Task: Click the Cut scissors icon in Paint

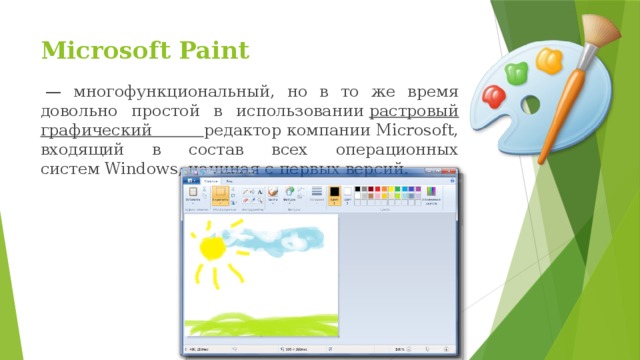Action: (204, 189)
